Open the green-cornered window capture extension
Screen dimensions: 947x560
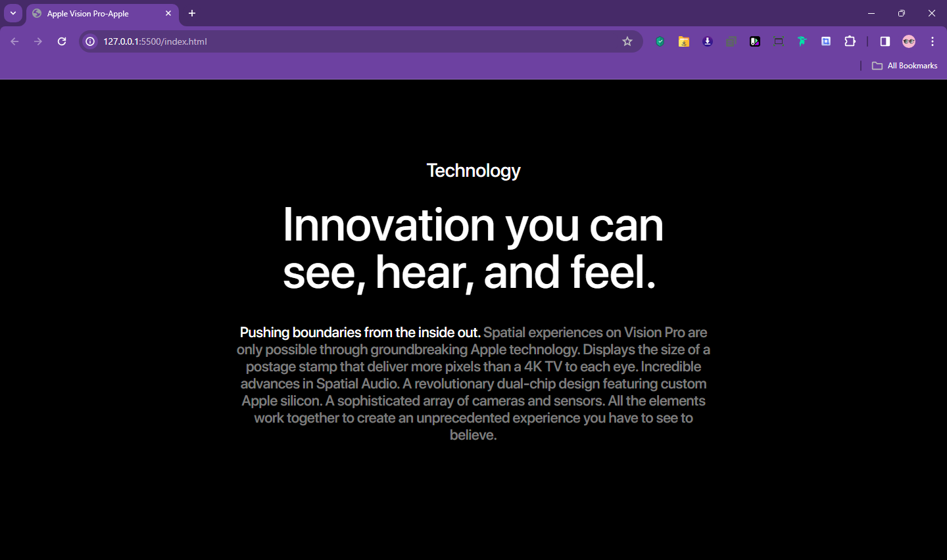pyautogui.click(x=779, y=41)
